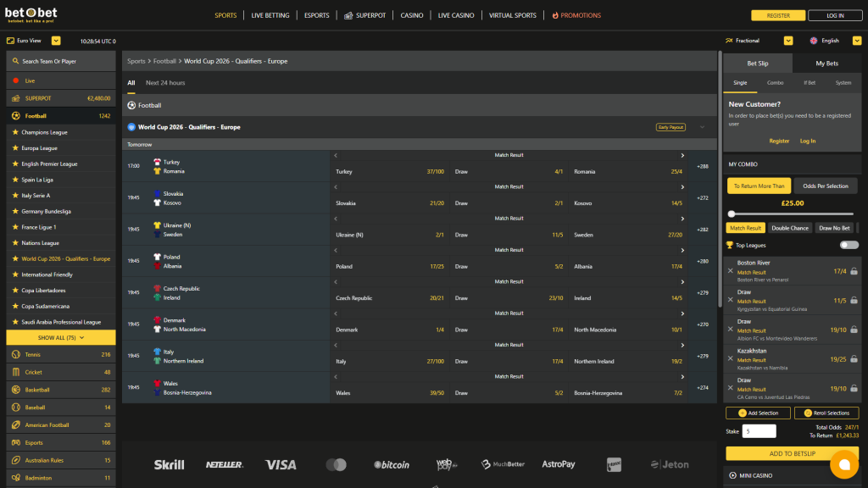Click the Early Payout badge
The image size is (868, 488).
point(670,127)
